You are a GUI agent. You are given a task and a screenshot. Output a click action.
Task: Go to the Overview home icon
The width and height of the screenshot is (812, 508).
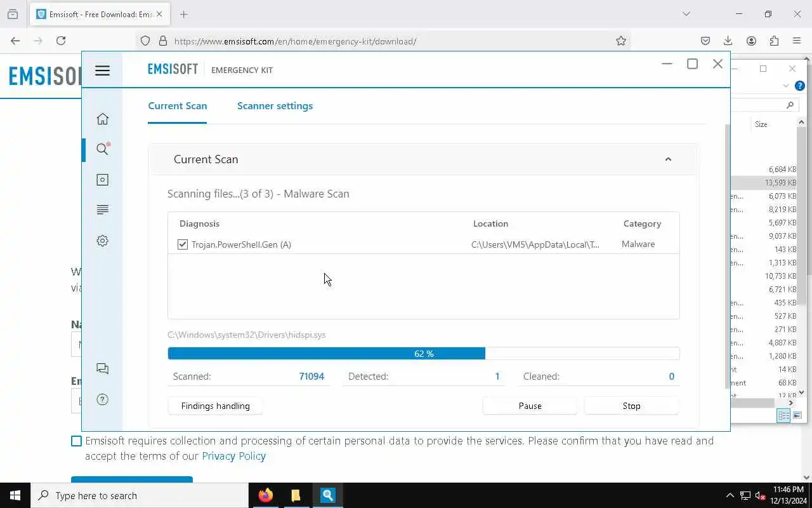click(x=102, y=119)
